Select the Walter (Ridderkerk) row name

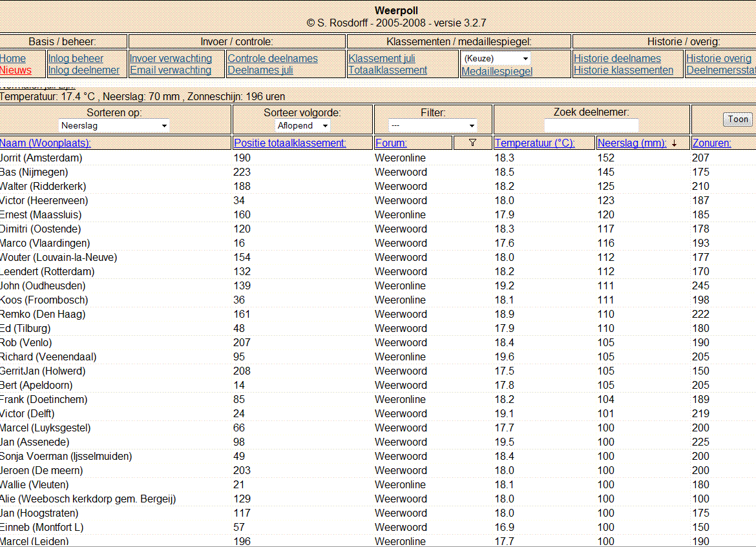click(43, 186)
